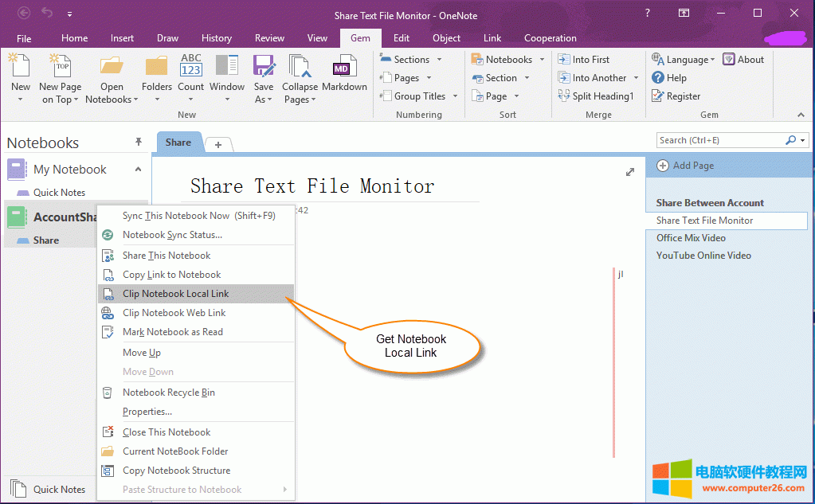
Task: Open the Count word counter tool
Action: tap(190, 68)
